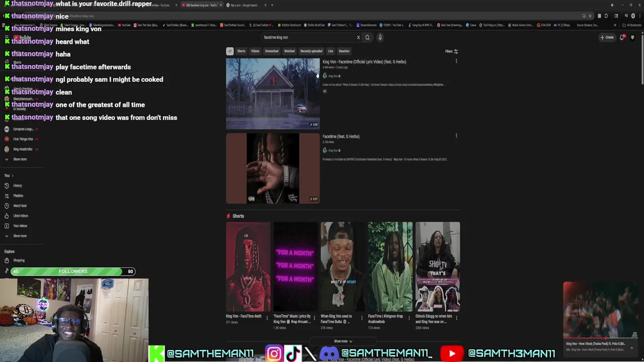Open the 'Facetime (feat. G Herbo)' video title
This screenshot has width=644, height=362.
click(341, 136)
